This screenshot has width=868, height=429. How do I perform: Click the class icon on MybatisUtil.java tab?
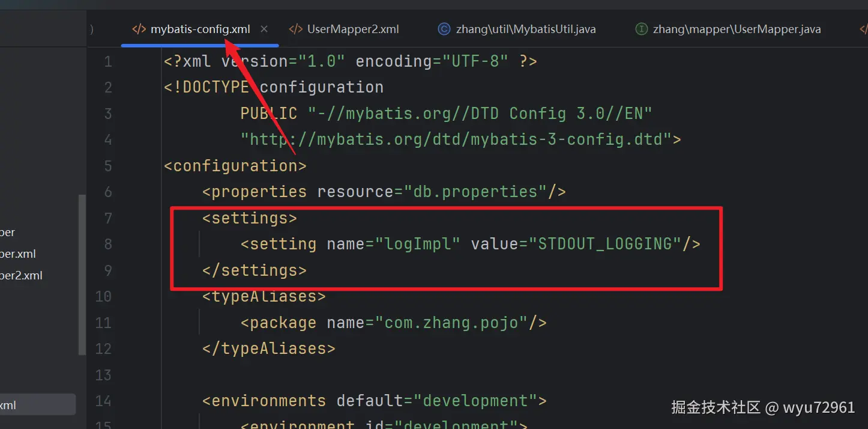(x=444, y=29)
